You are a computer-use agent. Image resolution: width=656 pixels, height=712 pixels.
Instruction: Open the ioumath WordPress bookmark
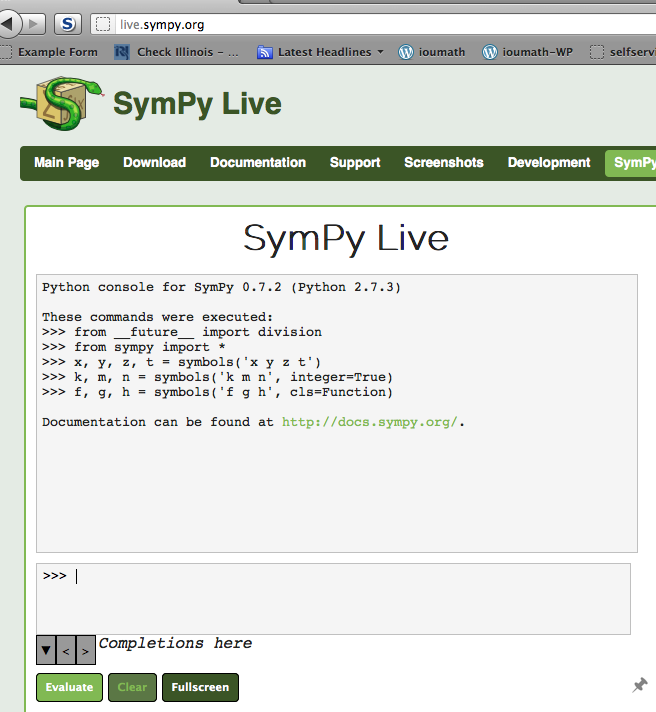coord(432,52)
